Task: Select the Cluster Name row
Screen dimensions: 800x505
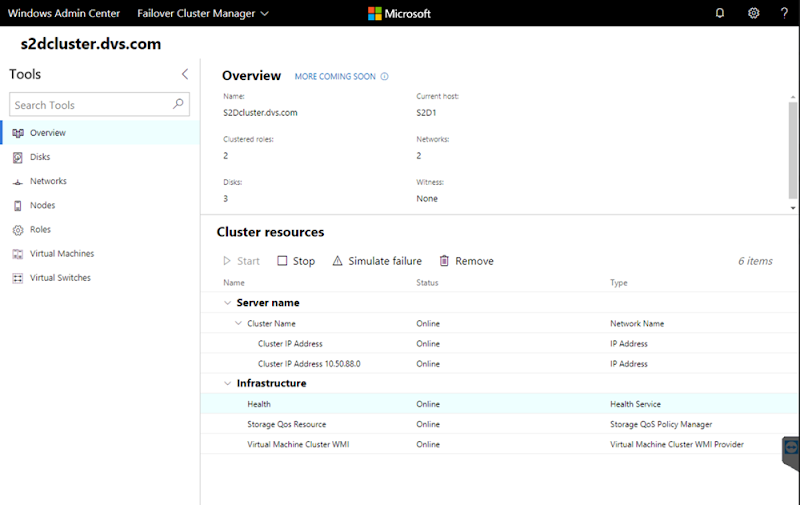Action: tap(500, 323)
